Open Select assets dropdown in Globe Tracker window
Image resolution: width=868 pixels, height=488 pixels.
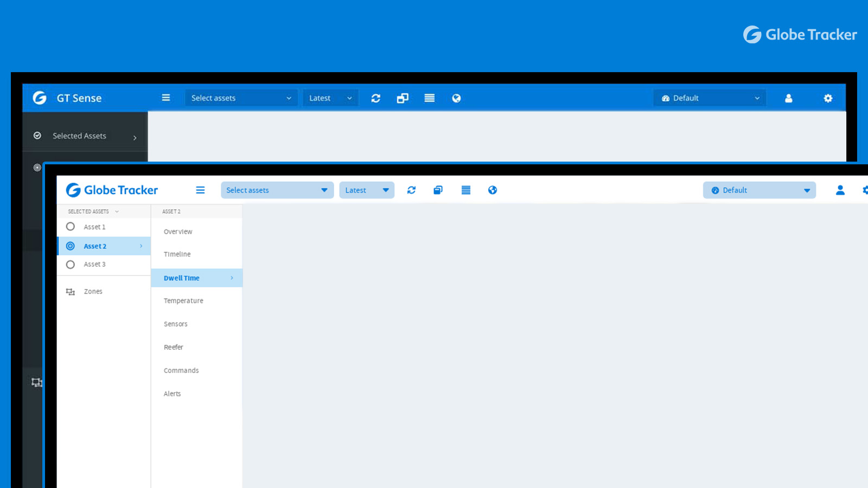point(277,190)
